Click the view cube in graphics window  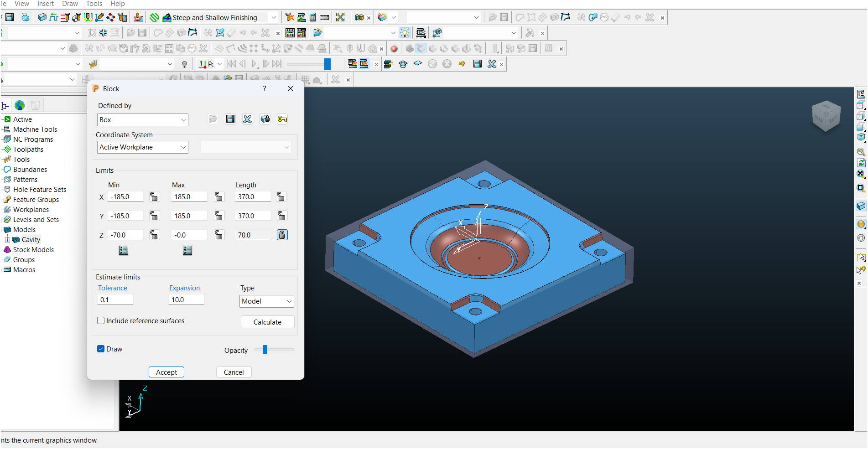(x=826, y=116)
